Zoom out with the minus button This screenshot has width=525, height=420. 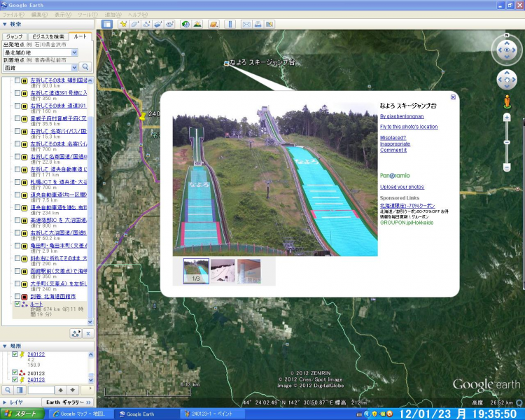(x=507, y=167)
